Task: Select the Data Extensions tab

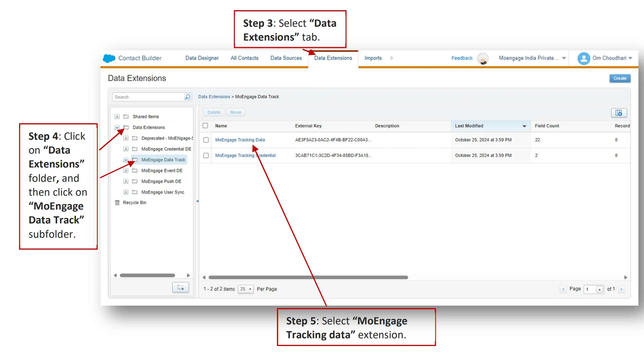Action: pyautogui.click(x=333, y=58)
